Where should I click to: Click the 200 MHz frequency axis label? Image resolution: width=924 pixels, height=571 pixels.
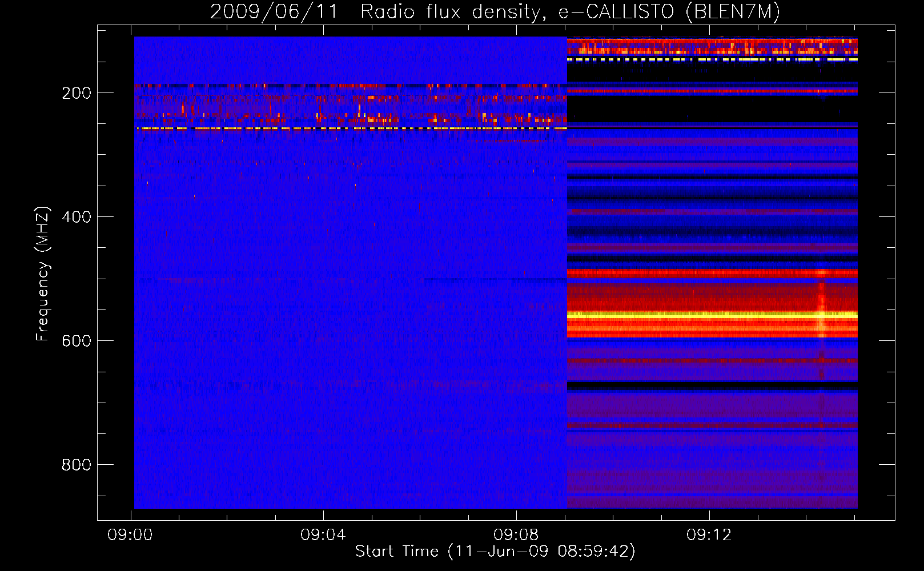point(77,93)
